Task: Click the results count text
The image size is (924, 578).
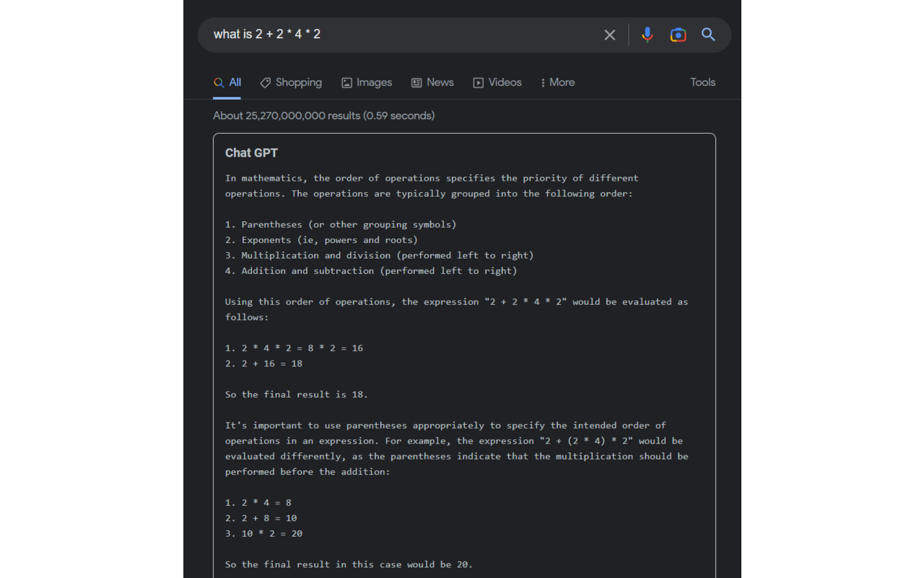Action: [324, 116]
